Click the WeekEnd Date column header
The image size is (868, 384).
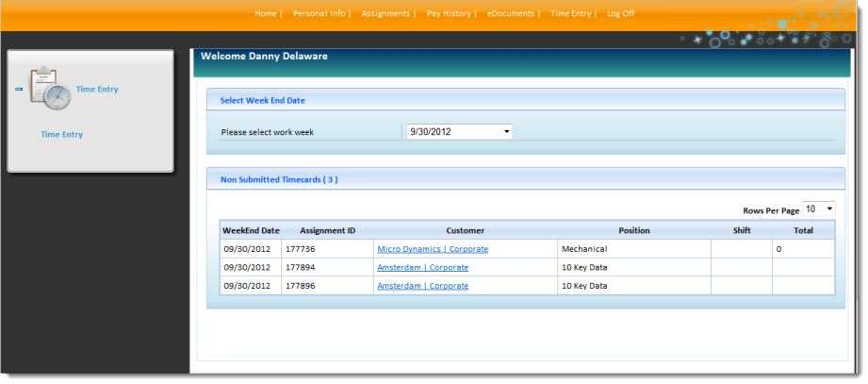(x=251, y=230)
